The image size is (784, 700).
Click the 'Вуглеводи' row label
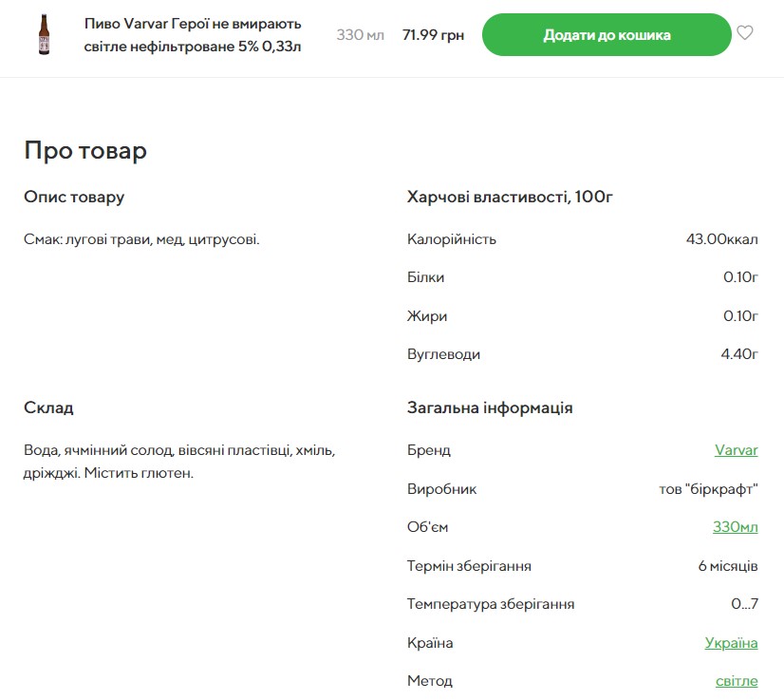443,354
